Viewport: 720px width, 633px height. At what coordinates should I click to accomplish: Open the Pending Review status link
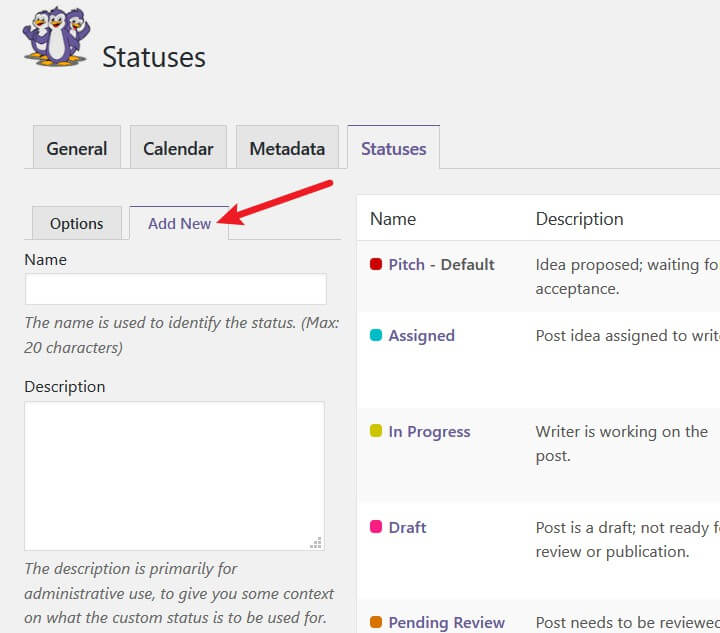446,622
